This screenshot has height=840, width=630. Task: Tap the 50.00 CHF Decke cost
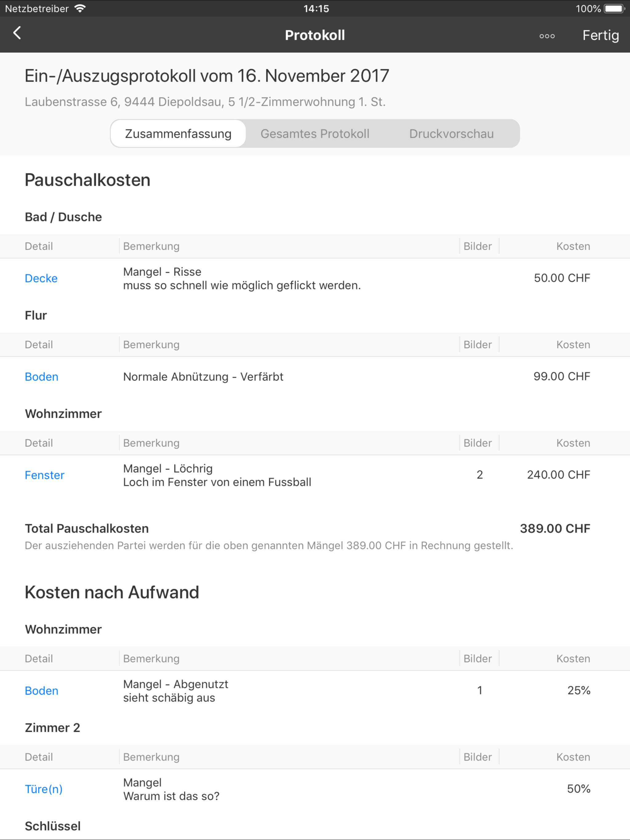pos(562,278)
